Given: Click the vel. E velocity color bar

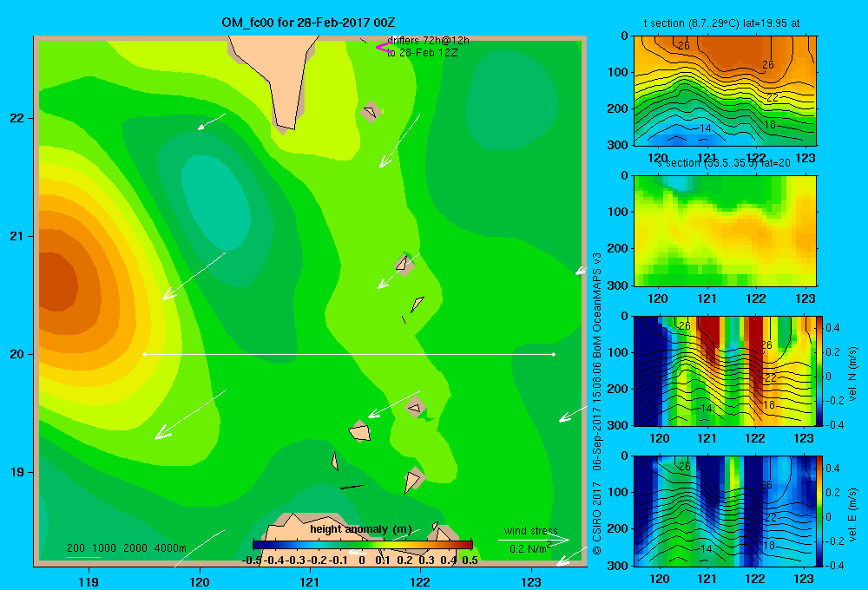Looking at the screenshot, I should pyautogui.click(x=820, y=510).
